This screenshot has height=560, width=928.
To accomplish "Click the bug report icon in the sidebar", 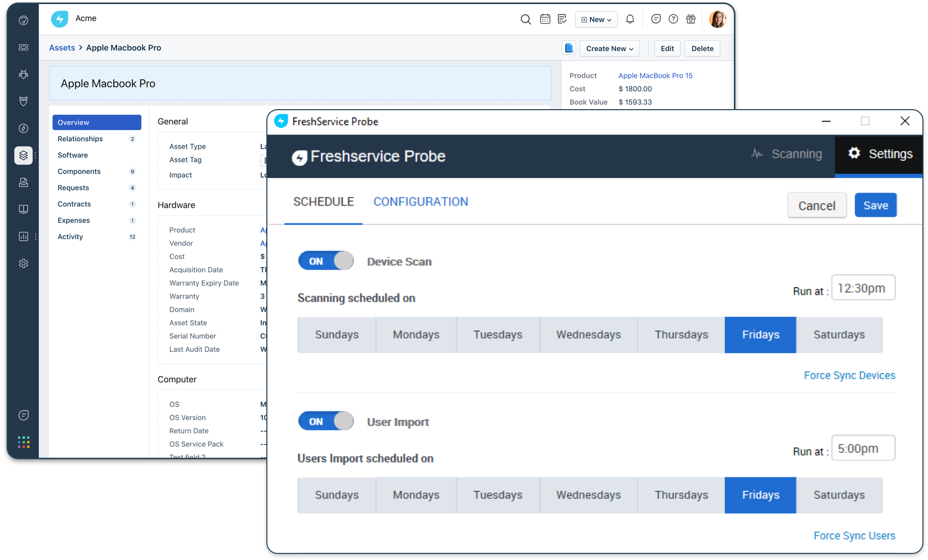I will click(x=23, y=74).
